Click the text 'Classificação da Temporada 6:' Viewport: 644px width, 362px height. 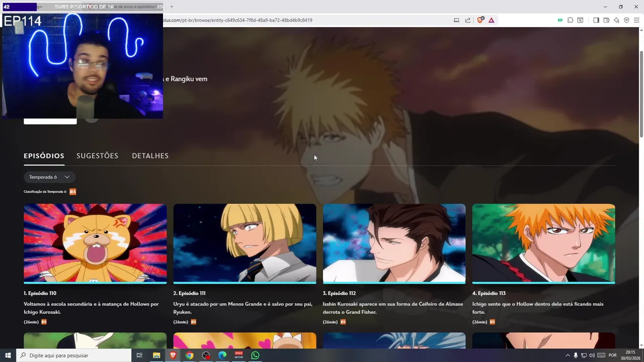coord(45,192)
